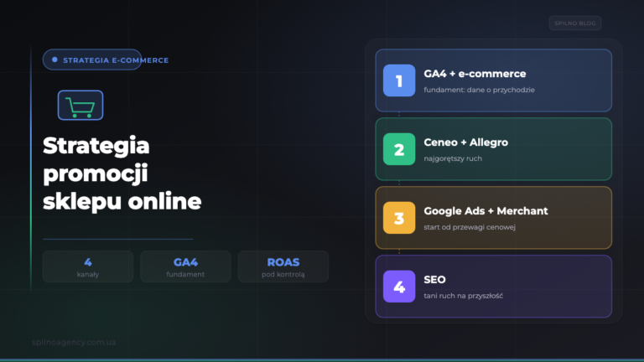Click the green number 2 badge

pyautogui.click(x=399, y=149)
